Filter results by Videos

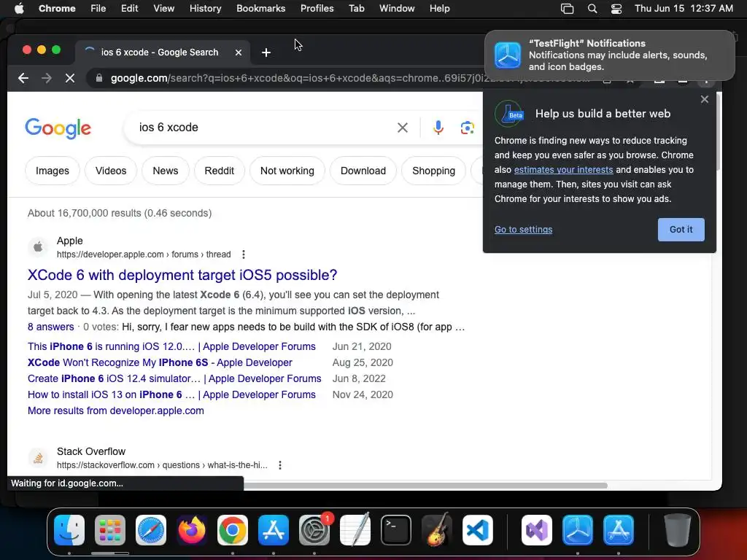(111, 171)
